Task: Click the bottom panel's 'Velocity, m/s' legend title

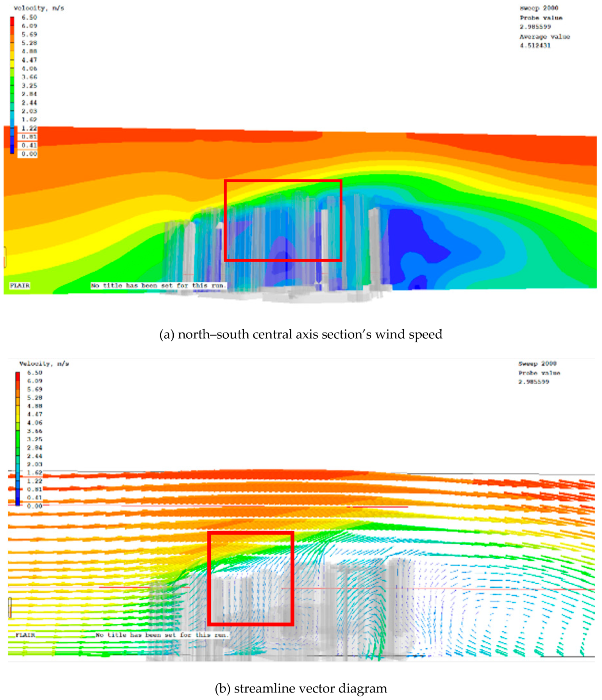Action: click(x=44, y=364)
